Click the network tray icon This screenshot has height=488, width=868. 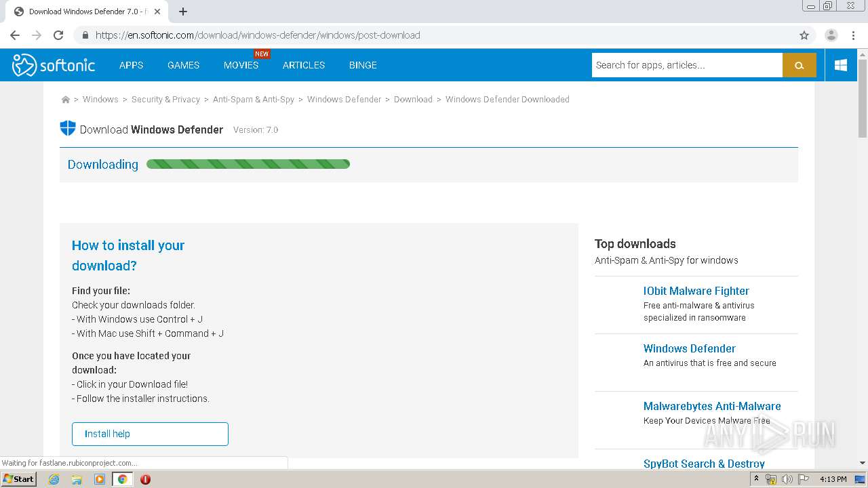point(771,479)
